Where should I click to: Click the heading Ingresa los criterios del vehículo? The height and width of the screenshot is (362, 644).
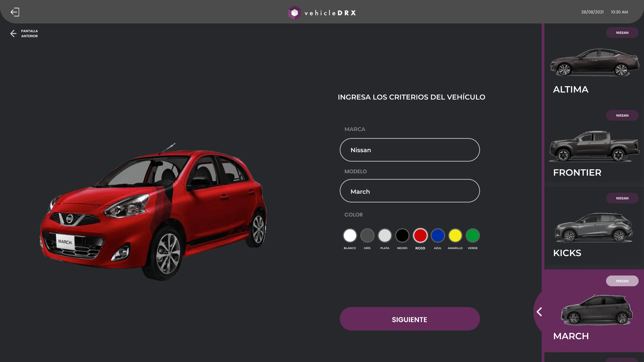coord(412,97)
